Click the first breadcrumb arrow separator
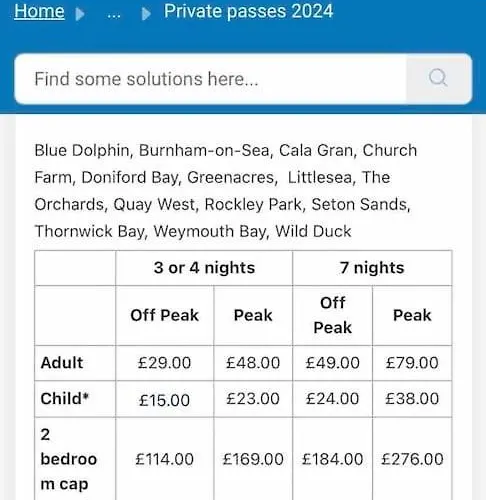 point(80,14)
